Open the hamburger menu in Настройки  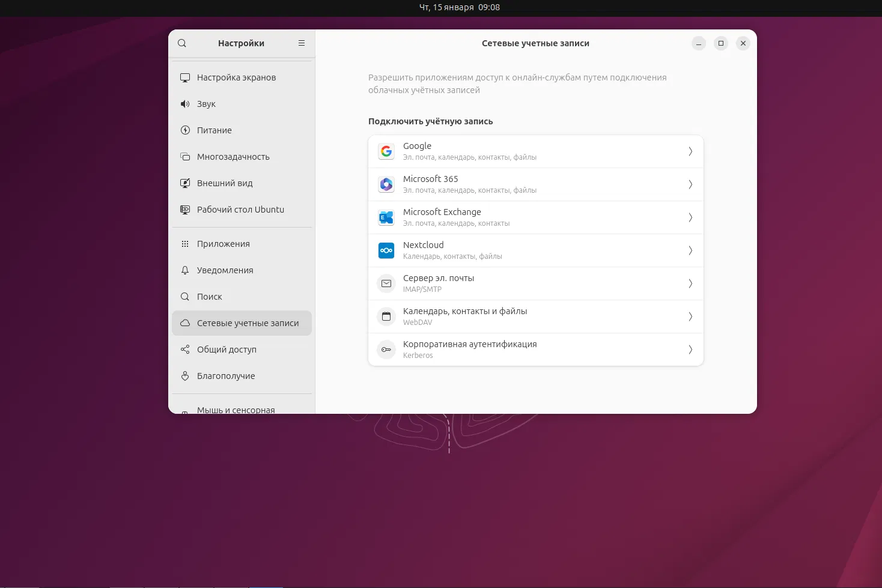point(301,43)
